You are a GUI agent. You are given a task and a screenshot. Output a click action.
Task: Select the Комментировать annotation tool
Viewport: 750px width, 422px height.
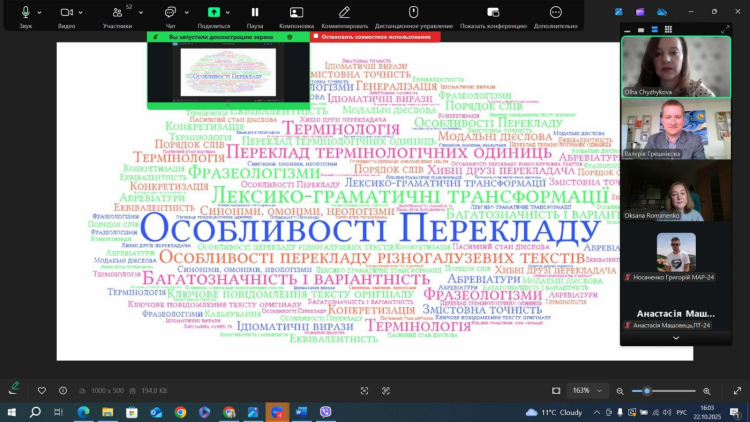coord(345,12)
